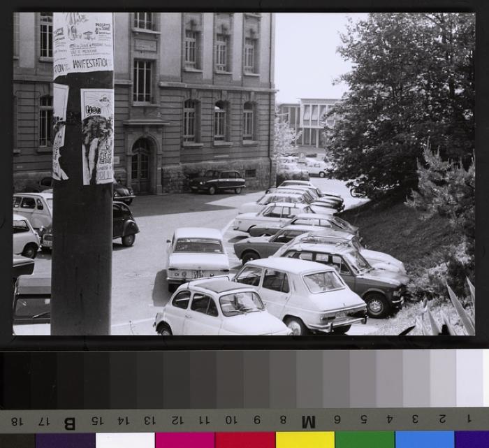Select grayscale step number 1
Viewport: 489px width, 448px height.
(469, 419)
